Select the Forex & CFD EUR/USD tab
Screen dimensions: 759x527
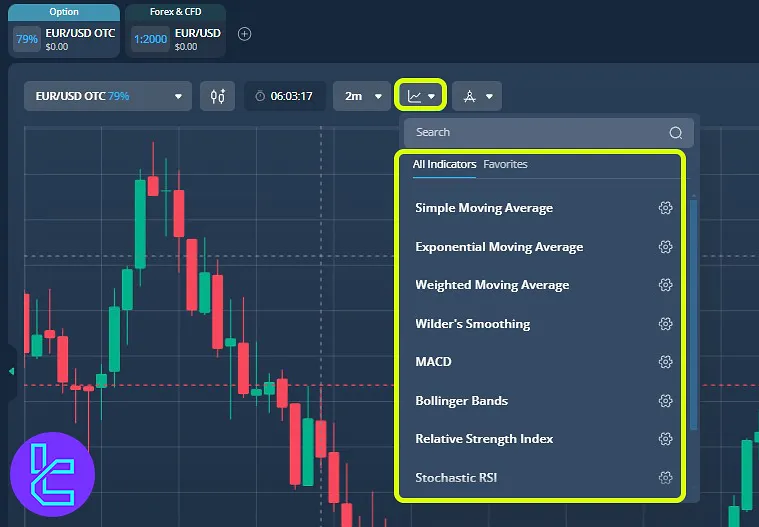click(x=175, y=31)
